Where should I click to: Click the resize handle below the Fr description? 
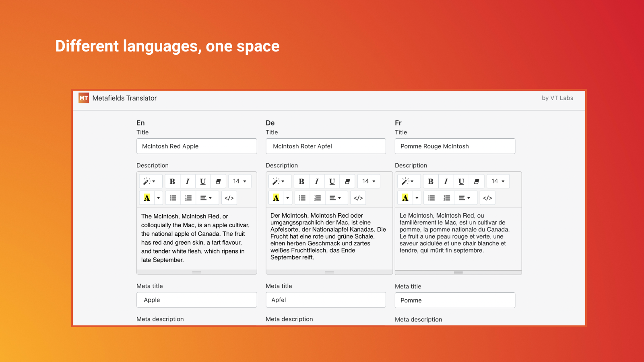pos(458,272)
